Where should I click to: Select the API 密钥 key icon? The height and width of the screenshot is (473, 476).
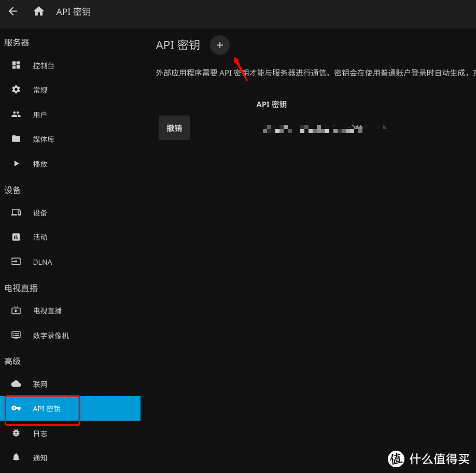point(16,408)
